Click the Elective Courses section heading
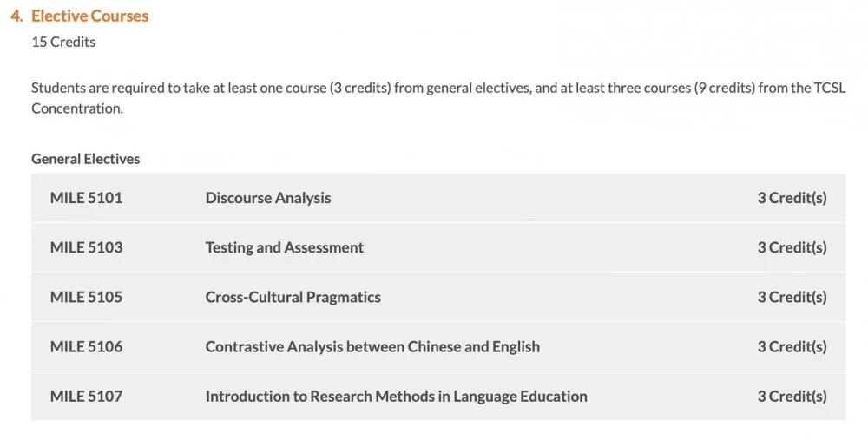Viewport: 868px width, 440px height. pos(89,16)
